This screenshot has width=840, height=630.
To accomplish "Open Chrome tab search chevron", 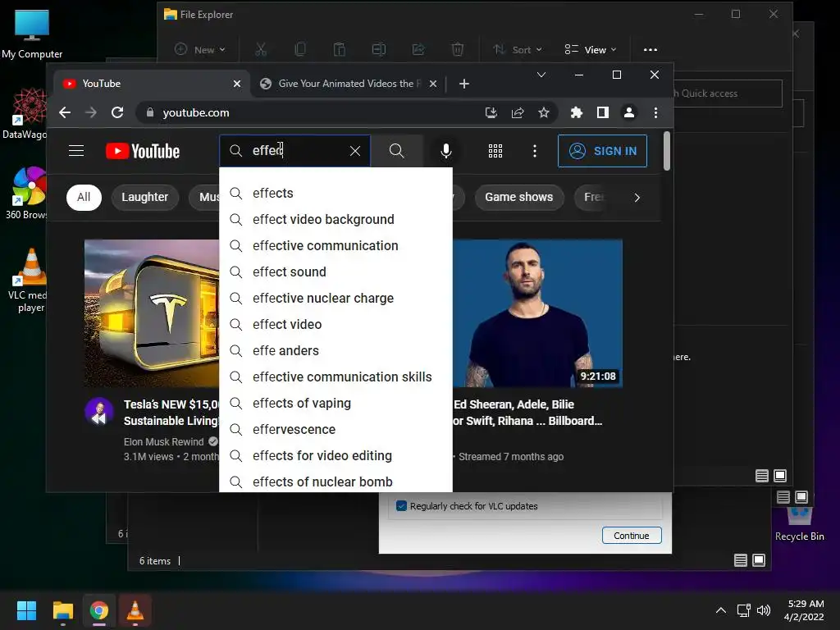I will pos(541,75).
